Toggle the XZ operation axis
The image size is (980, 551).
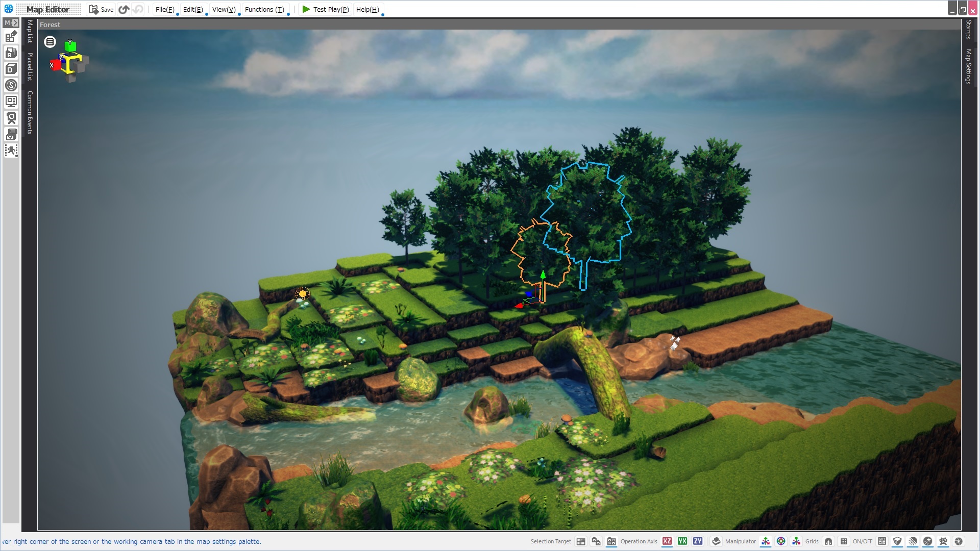[667, 541]
